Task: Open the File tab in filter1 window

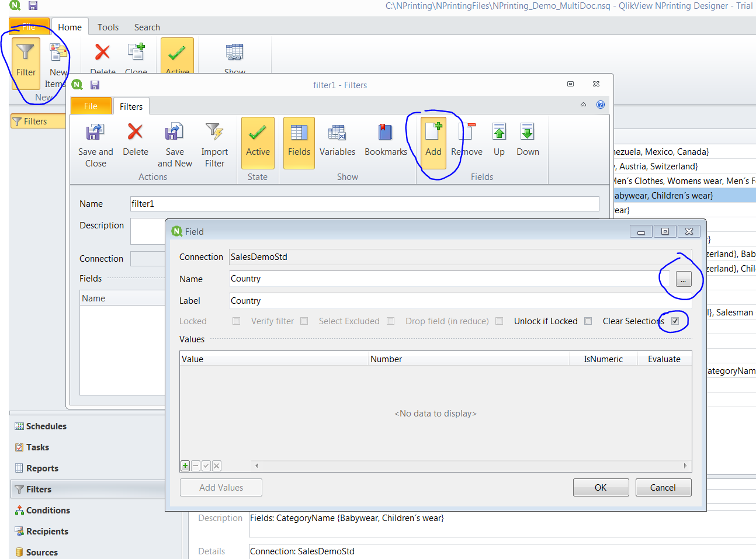Action: click(x=91, y=106)
